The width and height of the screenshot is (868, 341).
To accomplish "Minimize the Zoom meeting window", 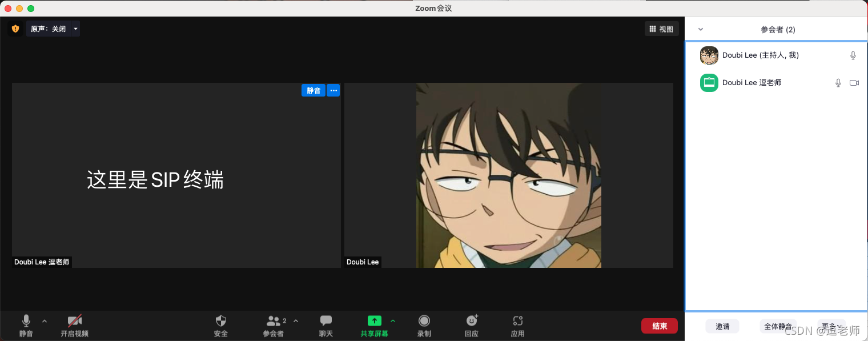I will (x=19, y=9).
